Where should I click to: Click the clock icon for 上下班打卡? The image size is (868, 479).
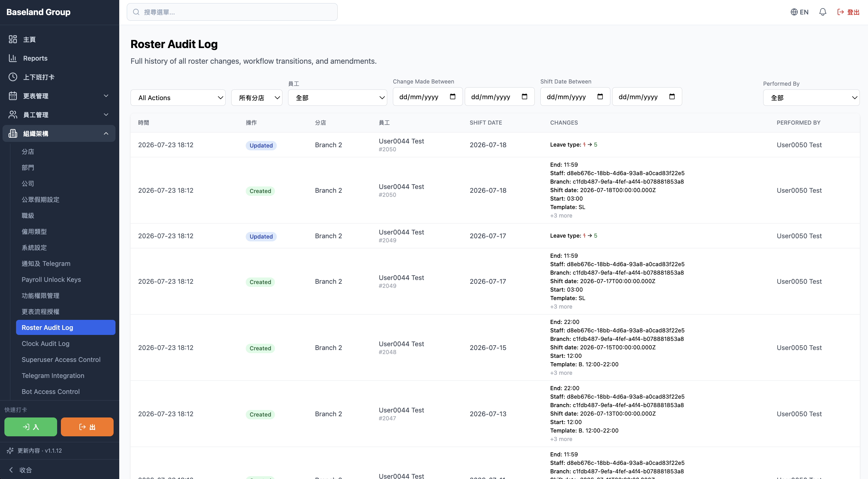tap(13, 77)
